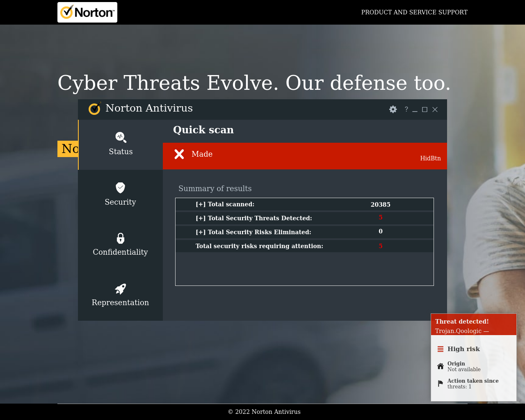The height and width of the screenshot is (420, 525).
Task: Click the question mark help icon
Action: tap(406, 110)
